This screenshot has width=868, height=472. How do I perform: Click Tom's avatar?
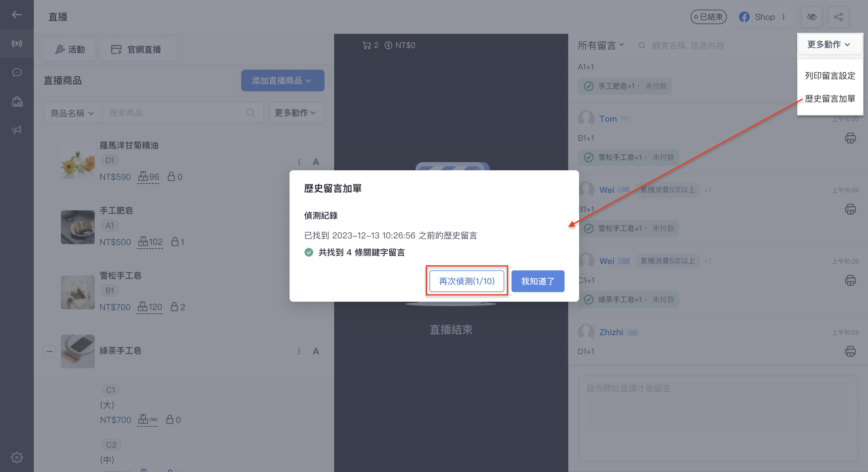586,118
